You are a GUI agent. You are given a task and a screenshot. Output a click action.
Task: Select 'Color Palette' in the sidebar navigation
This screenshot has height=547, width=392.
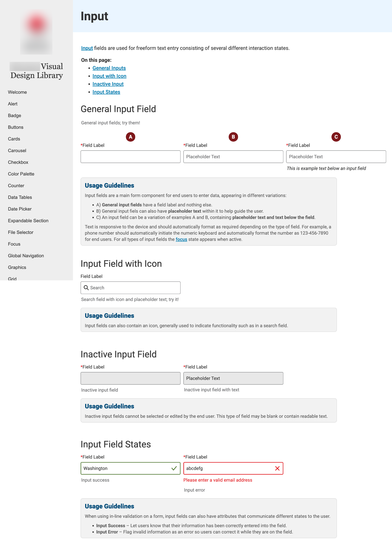21,174
